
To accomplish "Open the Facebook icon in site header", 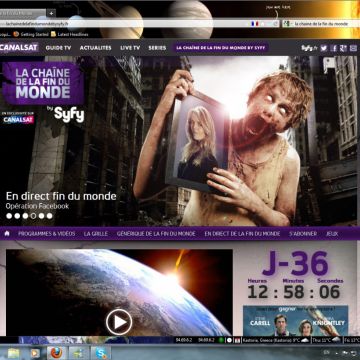I will 334,48.
